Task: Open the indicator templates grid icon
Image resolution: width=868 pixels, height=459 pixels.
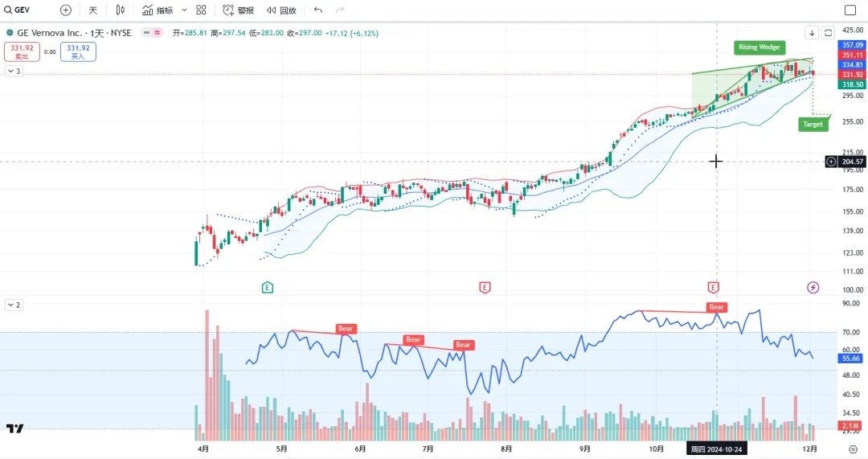Action: (x=201, y=10)
